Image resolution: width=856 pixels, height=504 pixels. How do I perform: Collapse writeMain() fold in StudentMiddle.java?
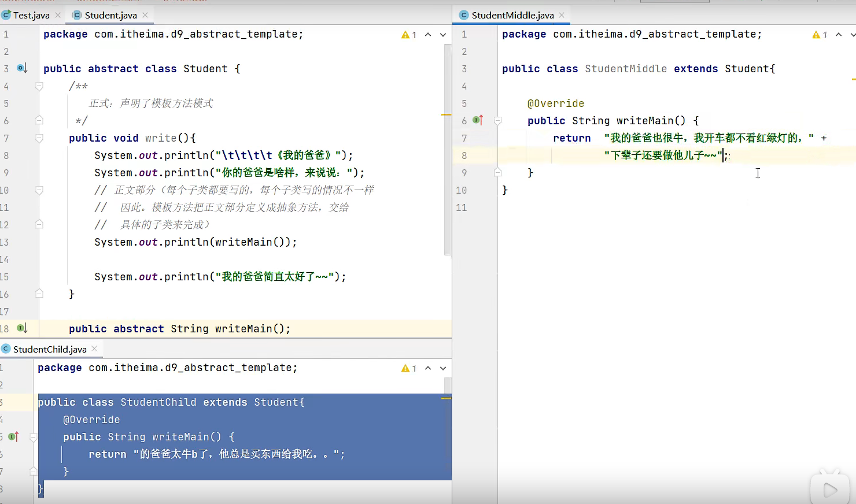click(x=497, y=121)
